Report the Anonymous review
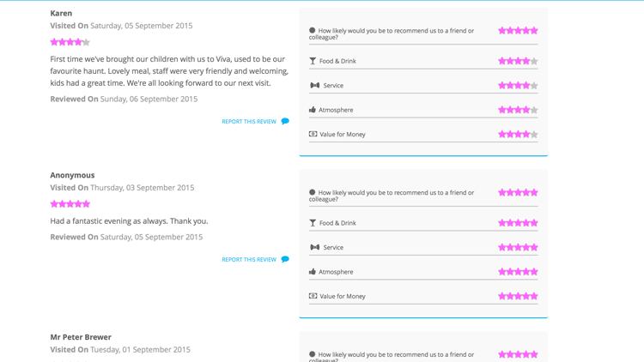 point(249,259)
